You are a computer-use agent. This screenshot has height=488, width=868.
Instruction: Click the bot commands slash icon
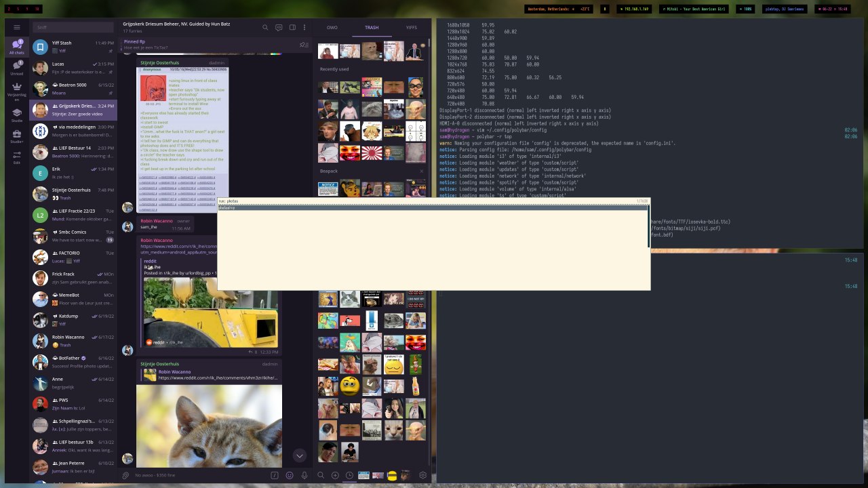point(275,476)
